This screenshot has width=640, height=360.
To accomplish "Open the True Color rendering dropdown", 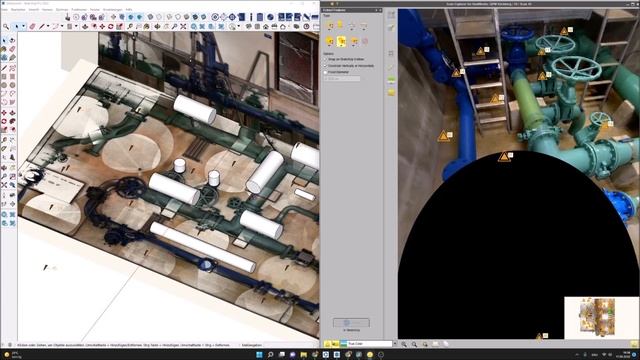I will click(395, 344).
